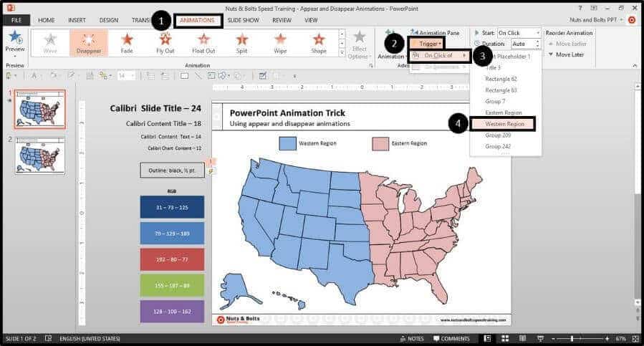This screenshot has width=644, height=346.
Task: Increase Duration with spinner arrow
Action: (538, 42)
